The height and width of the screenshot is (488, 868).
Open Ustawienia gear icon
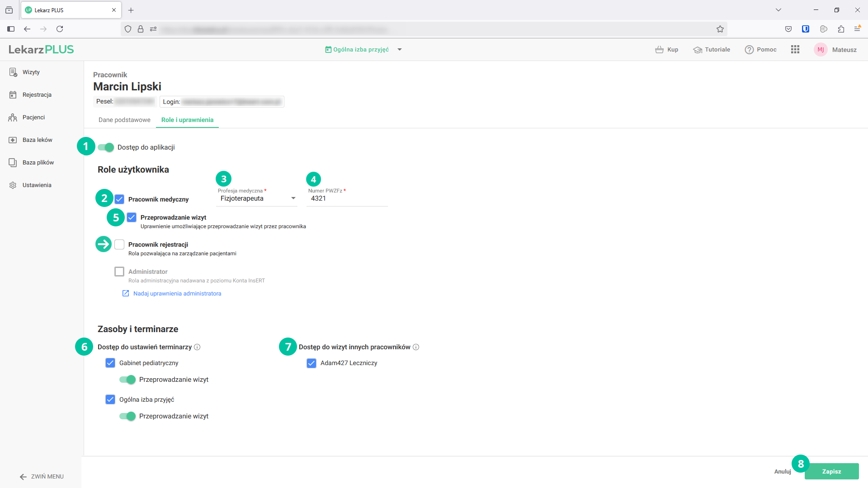(x=13, y=185)
